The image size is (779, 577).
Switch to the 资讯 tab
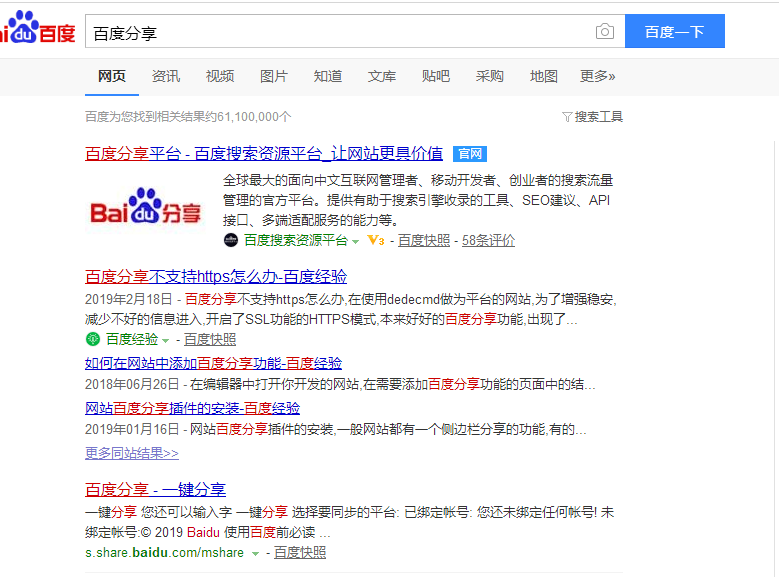point(166,76)
